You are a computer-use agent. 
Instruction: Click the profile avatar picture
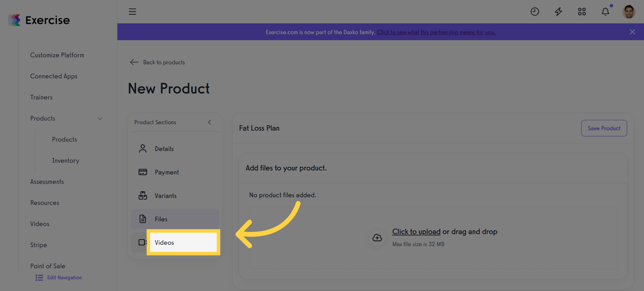pyautogui.click(x=629, y=11)
